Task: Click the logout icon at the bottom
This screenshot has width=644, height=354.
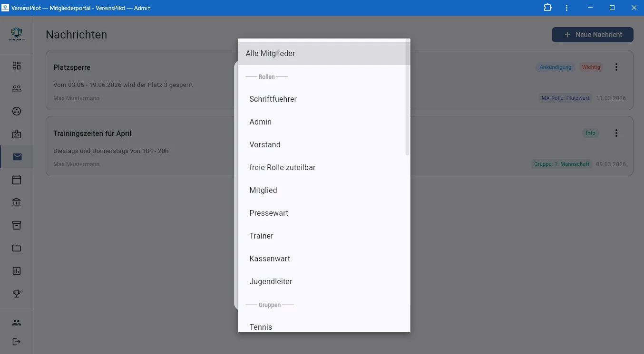Action: [x=17, y=341]
